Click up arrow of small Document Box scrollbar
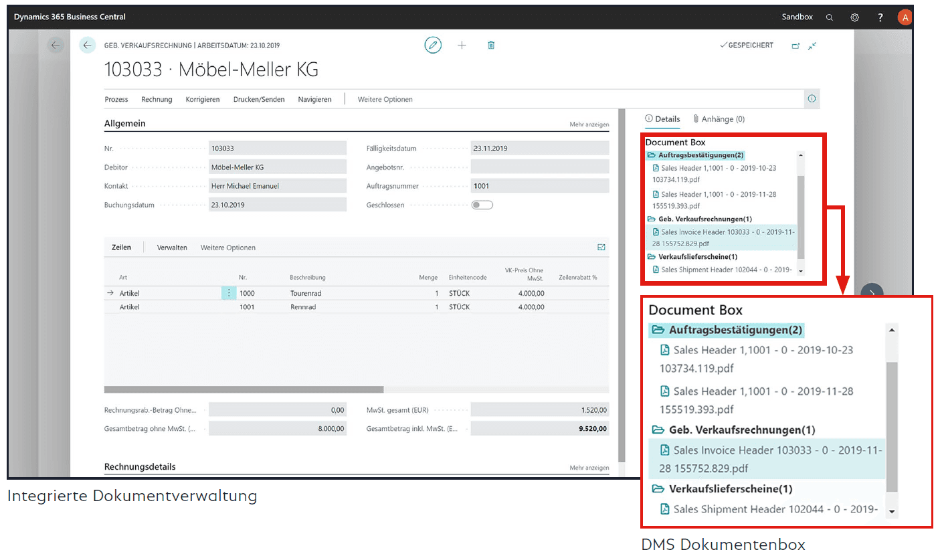Viewport: 942px width, 560px height. [801, 155]
